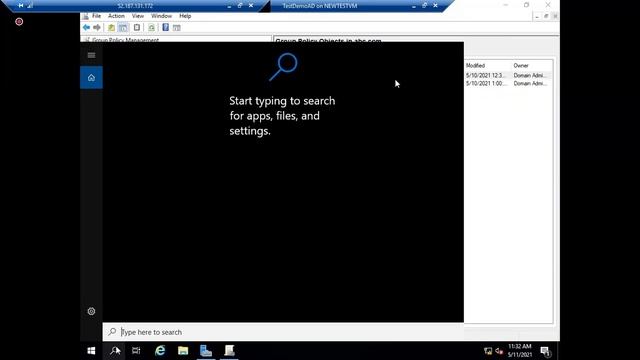The image size is (640, 360).
Task: Click the recording indicator icon at top left
Action: click(x=19, y=22)
